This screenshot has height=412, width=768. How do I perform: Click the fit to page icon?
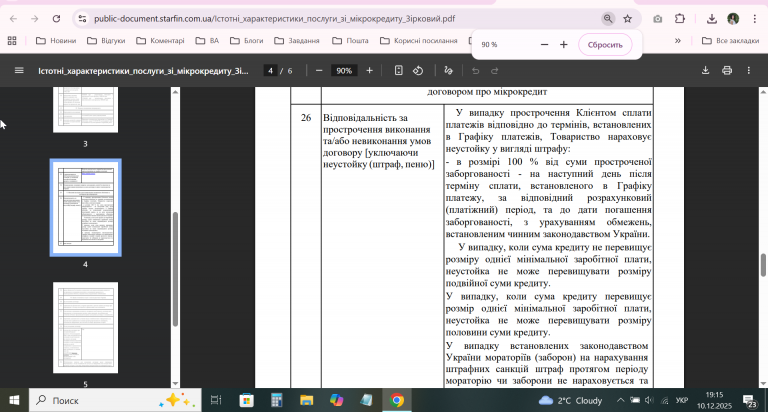tap(398, 70)
